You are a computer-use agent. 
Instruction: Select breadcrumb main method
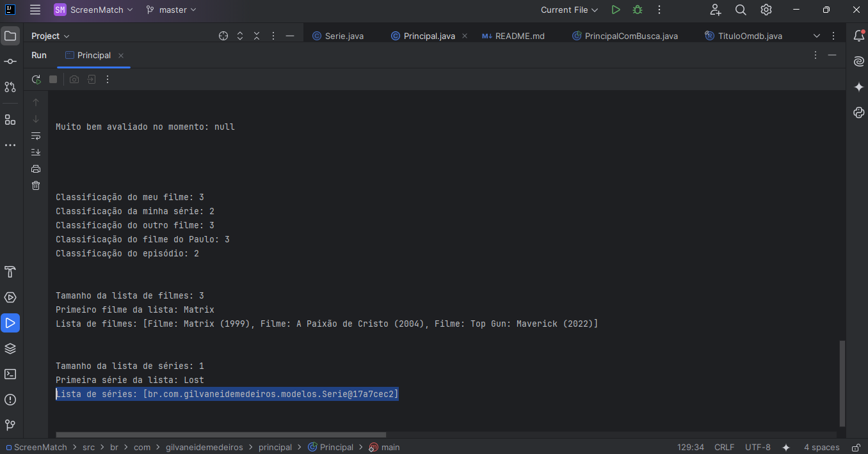click(x=385, y=447)
